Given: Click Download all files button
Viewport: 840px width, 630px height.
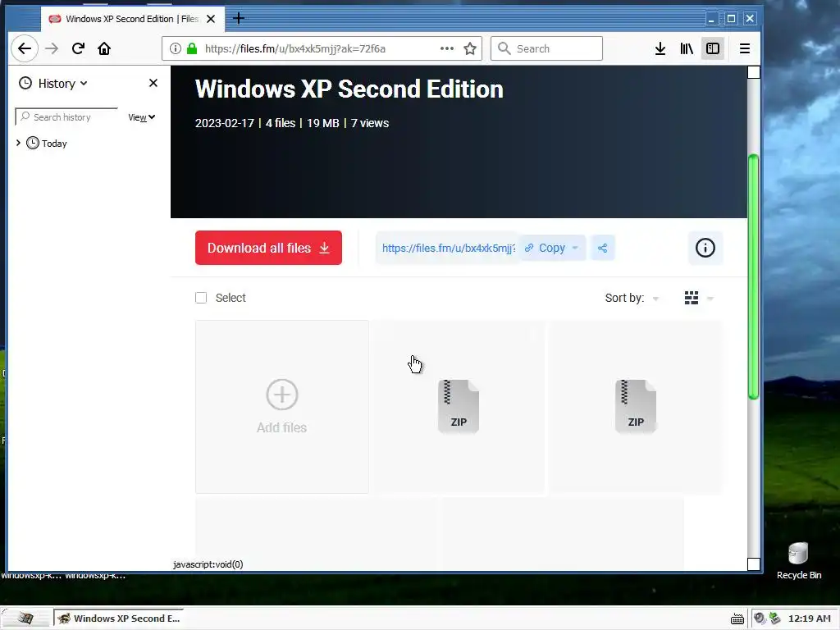Looking at the screenshot, I should [268, 248].
